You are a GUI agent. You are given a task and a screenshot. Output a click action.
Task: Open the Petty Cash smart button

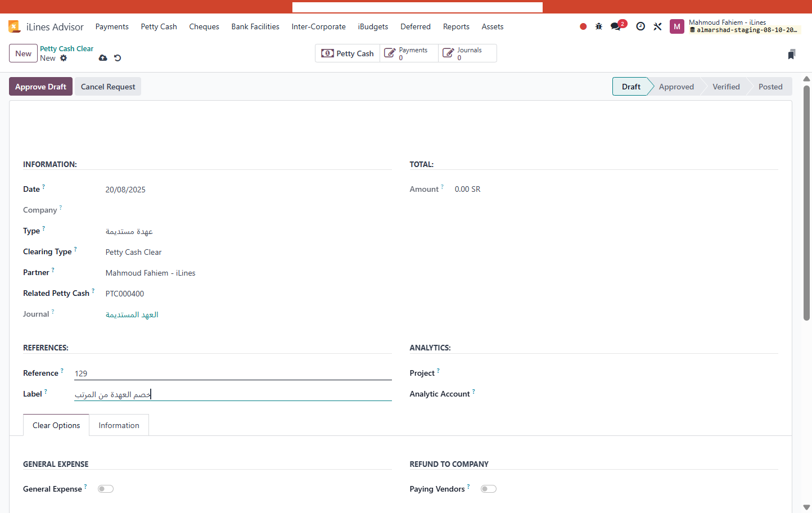pos(348,53)
